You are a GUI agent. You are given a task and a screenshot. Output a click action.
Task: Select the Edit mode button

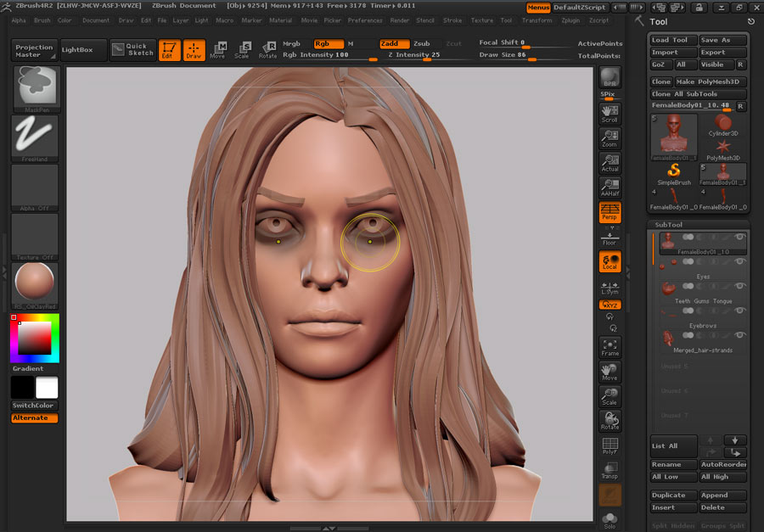(x=169, y=50)
